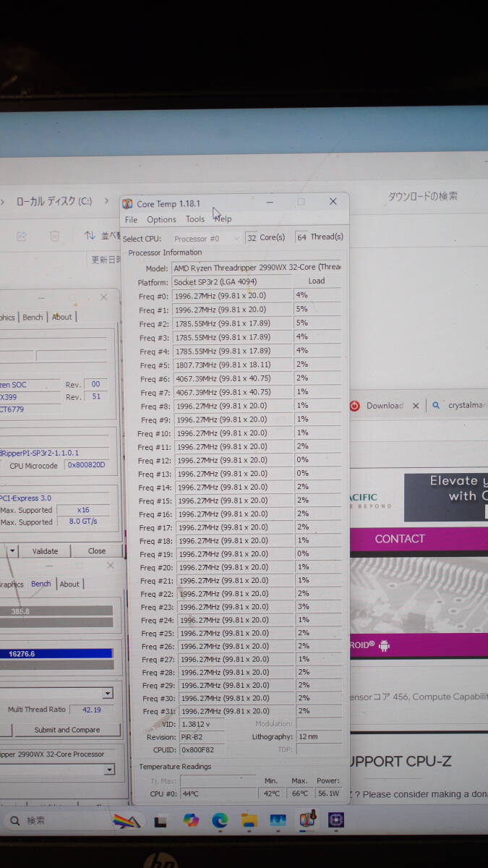Click the Core Temp title bar icon
Screen dimensions: 488x868
coord(128,204)
